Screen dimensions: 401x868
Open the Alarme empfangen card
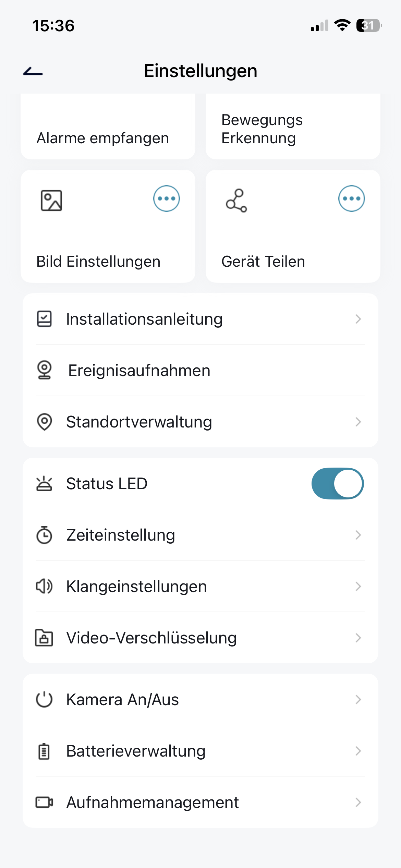(108, 130)
